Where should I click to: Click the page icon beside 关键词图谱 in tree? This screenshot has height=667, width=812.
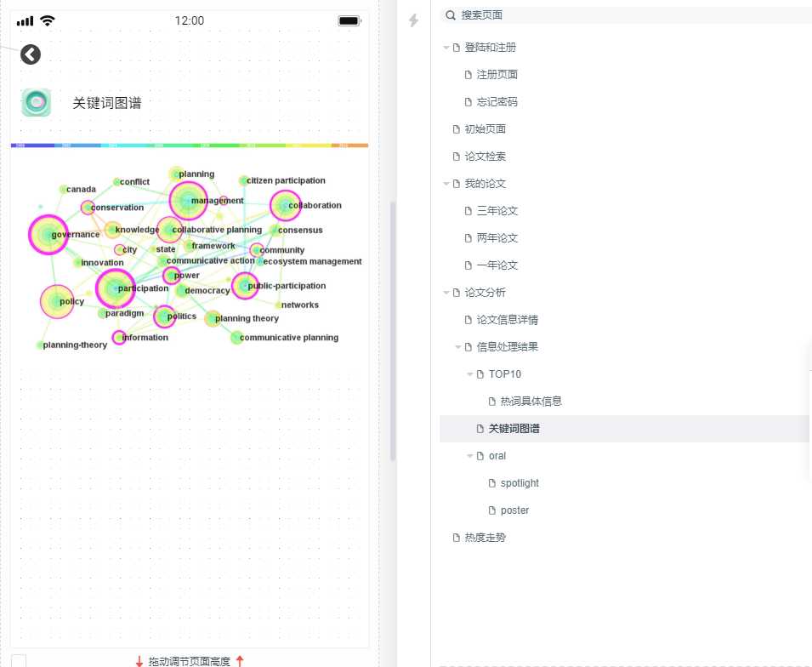(x=480, y=429)
